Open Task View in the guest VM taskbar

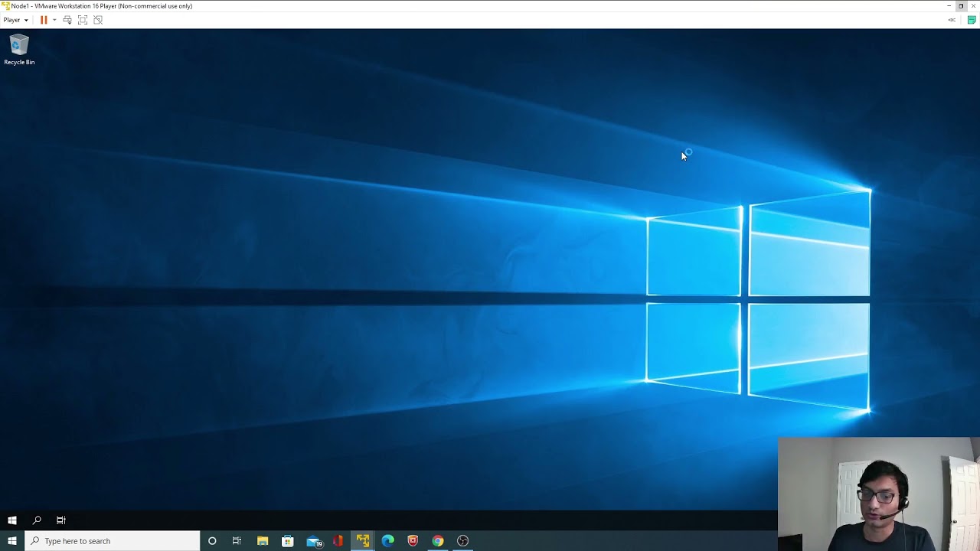(61, 520)
